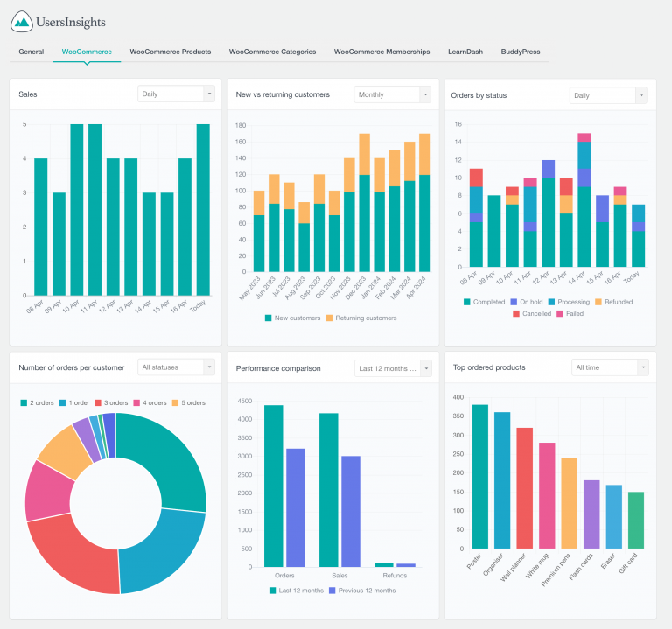The height and width of the screenshot is (629, 672).
Task: Toggle the New customers legend item
Action: pyautogui.click(x=292, y=318)
